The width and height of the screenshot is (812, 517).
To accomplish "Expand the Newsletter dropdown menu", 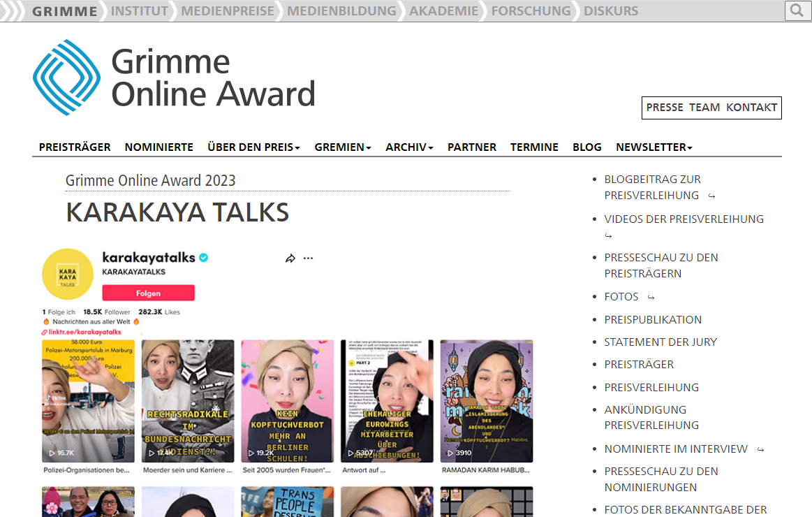I will (654, 147).
